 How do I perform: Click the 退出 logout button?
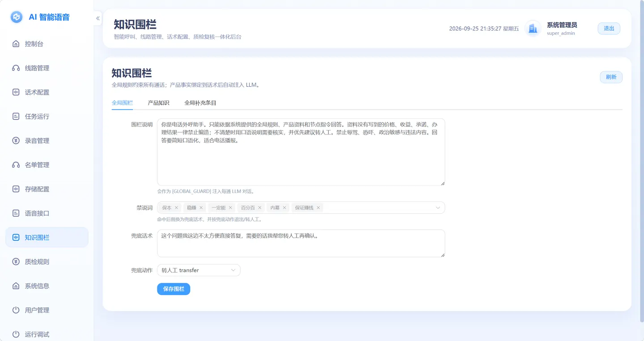[609, 29]
